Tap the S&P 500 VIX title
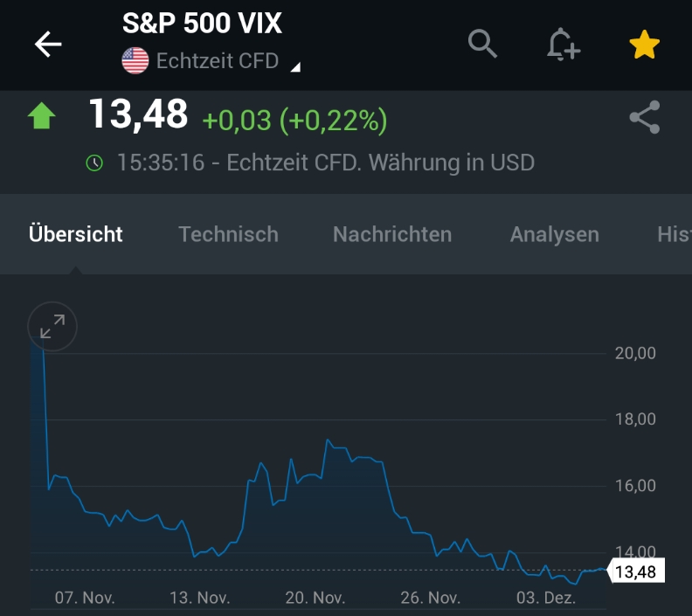The width and height of the screenshot is (692, 616). pyautogui.click(x=202, y=24)
